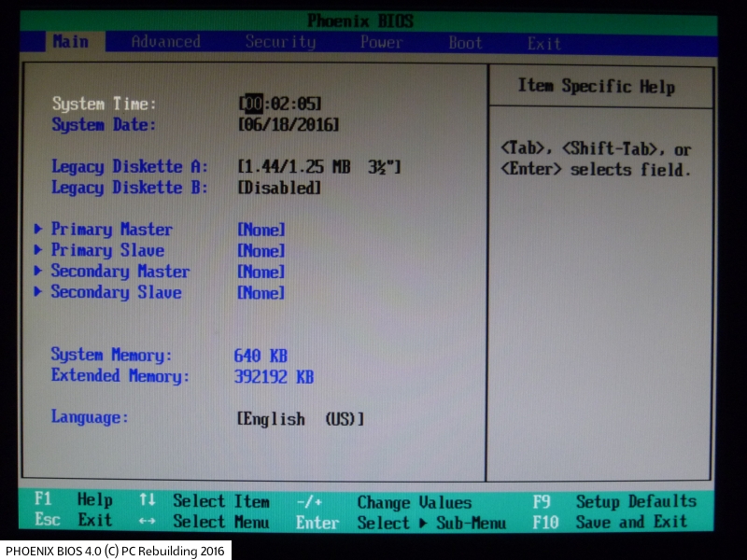747x560 pixels.
Task: Click the Primary Master None value
Action: point(261,230)
